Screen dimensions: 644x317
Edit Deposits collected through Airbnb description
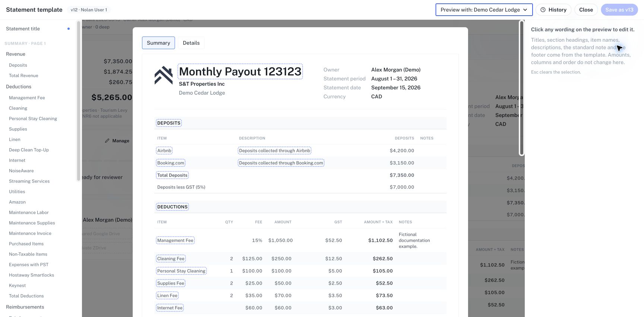coord(275,151)
